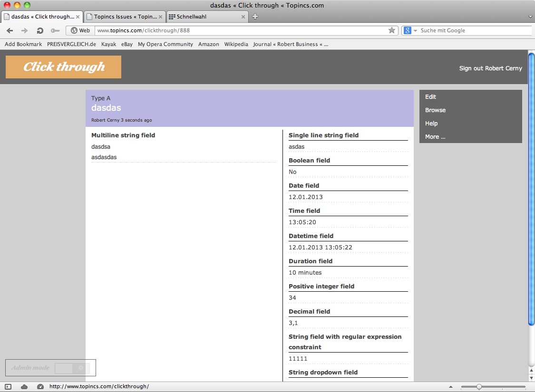The width and height of the screenshot is (535, 392).
Task: Open the More ... menu
Action: click(435, 137)
